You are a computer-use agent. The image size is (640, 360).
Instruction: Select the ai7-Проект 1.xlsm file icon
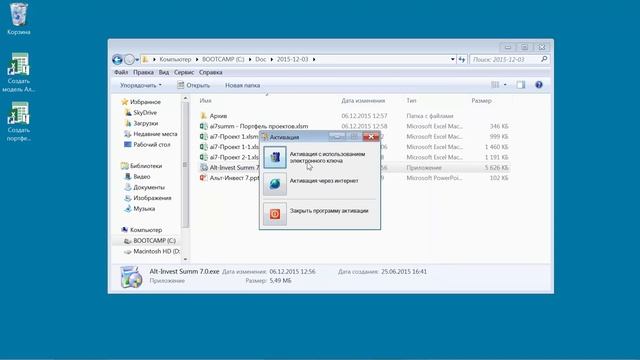click(204, 137)
